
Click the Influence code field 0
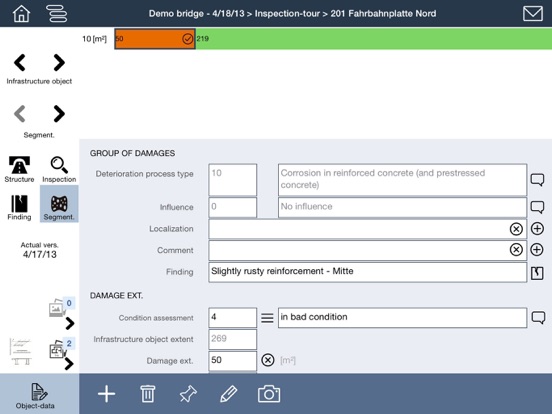(x=233, y=207)
